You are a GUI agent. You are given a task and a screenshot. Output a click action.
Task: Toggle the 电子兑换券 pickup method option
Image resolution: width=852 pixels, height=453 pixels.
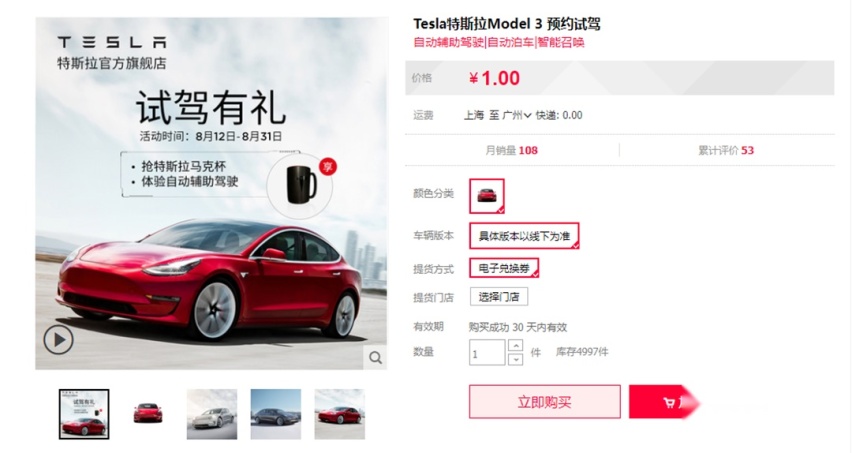click(x=504, y=268)
